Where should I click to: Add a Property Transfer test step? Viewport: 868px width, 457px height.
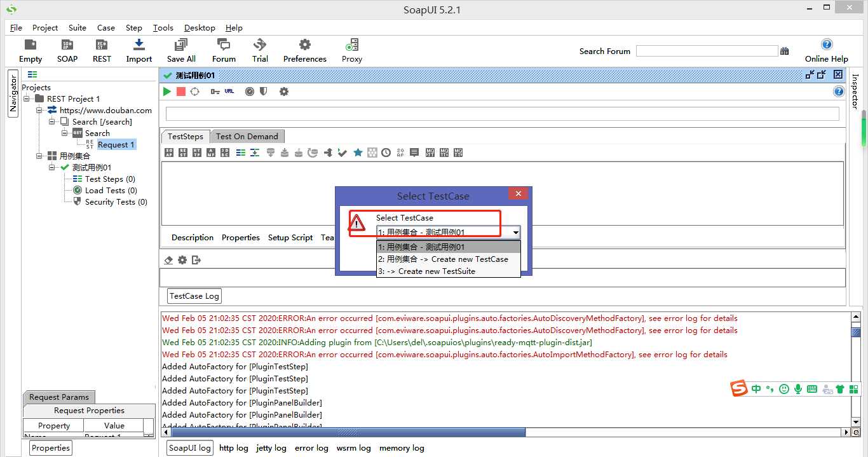[255, 153]
